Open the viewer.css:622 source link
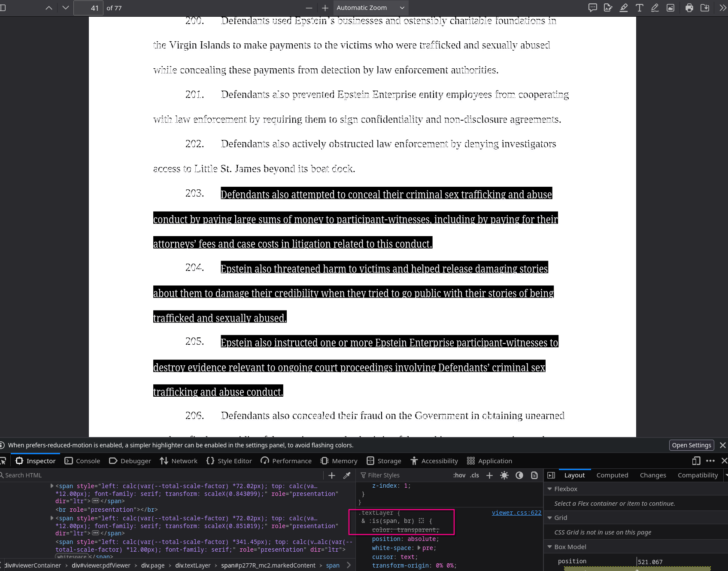This screenshot has width=728, height=571. coord(516,513)
